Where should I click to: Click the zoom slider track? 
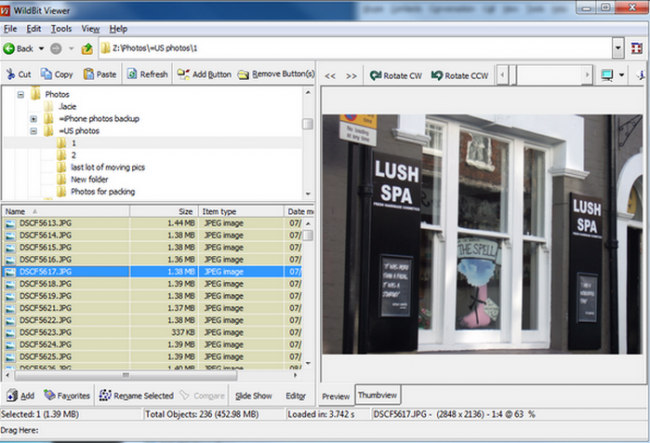tap(544, 75)
